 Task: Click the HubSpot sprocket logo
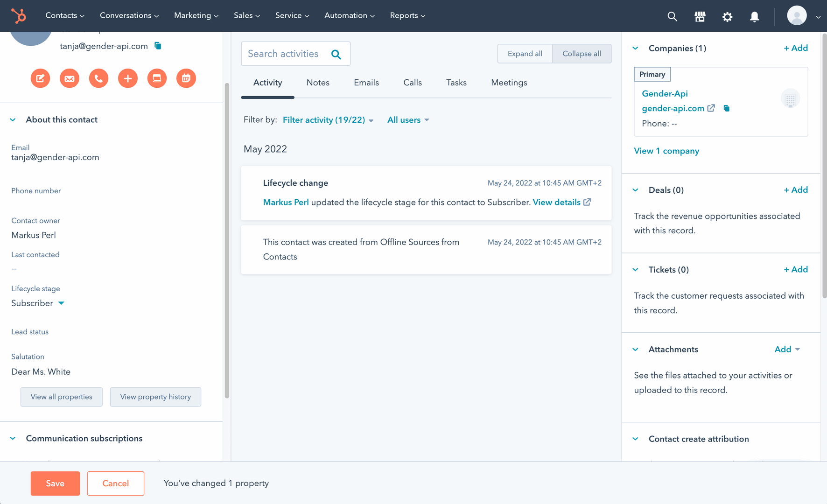pyautogui.click(x=19, y=16)
